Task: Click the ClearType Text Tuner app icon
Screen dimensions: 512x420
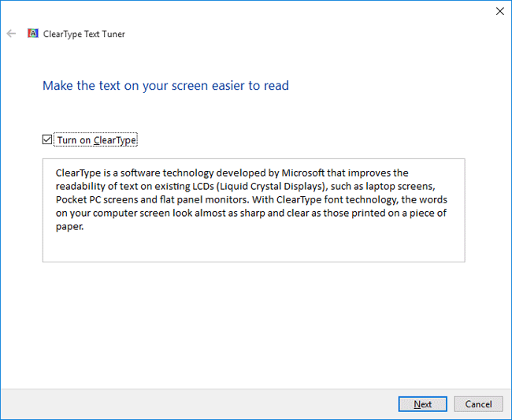Action: (x=32, y=34)
